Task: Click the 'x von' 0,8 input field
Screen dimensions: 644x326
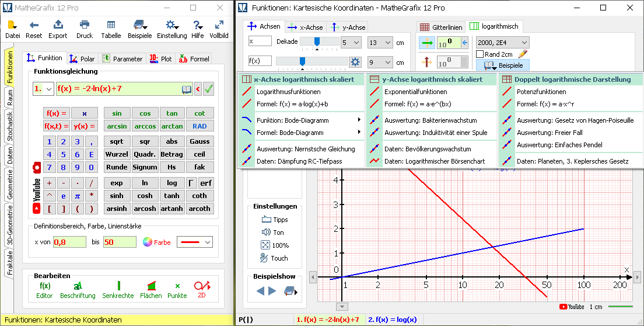Action: 69,242
